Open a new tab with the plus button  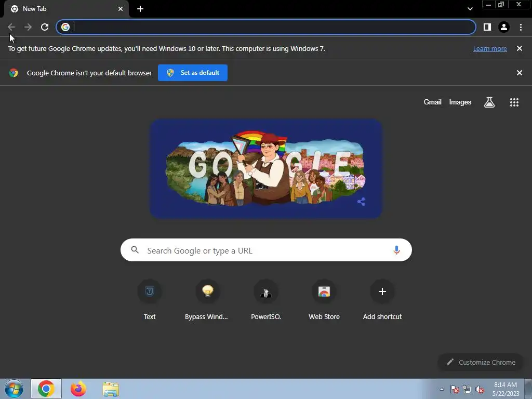coord(140,9)
